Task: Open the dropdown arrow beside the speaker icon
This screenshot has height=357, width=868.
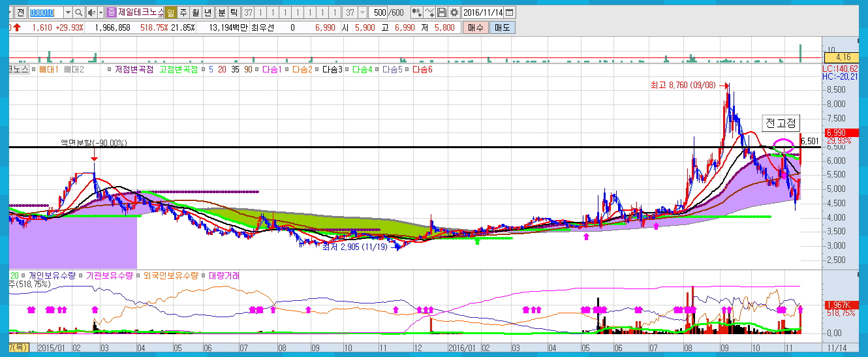Action: coord(101,12)
